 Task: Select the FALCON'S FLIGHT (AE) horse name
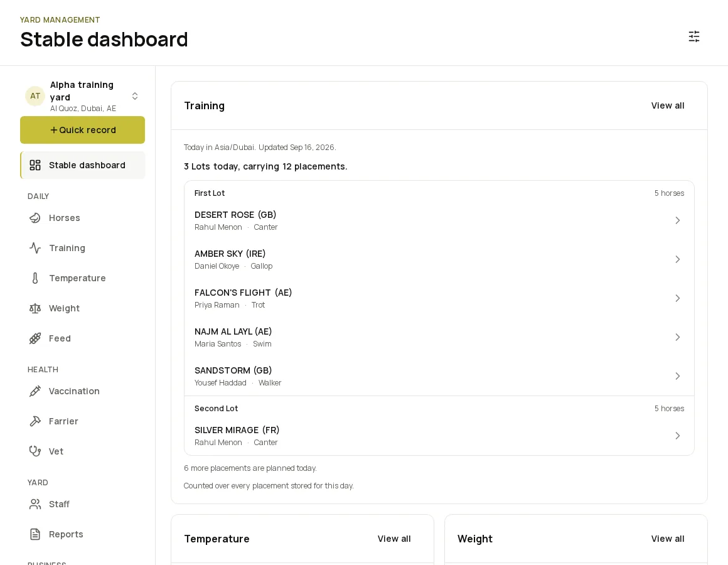click(x=244, y=293)
